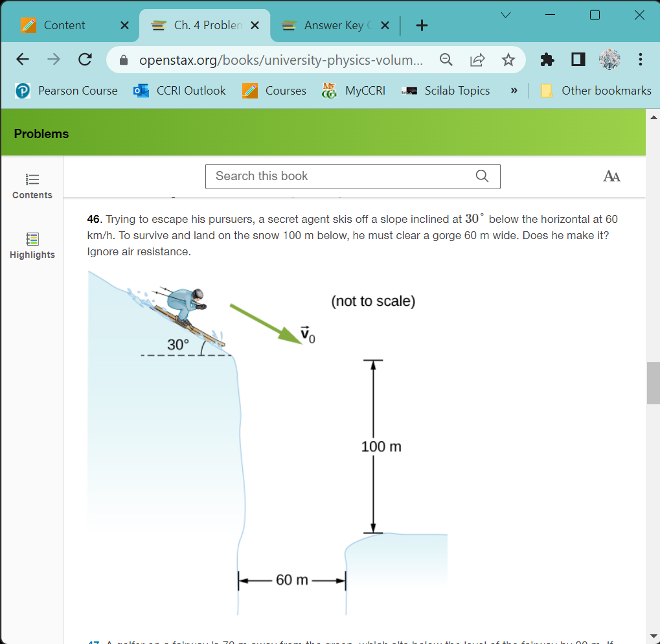Click the lock site-info icon in address bar
This screenshot has width=660, height=644.
123,60
